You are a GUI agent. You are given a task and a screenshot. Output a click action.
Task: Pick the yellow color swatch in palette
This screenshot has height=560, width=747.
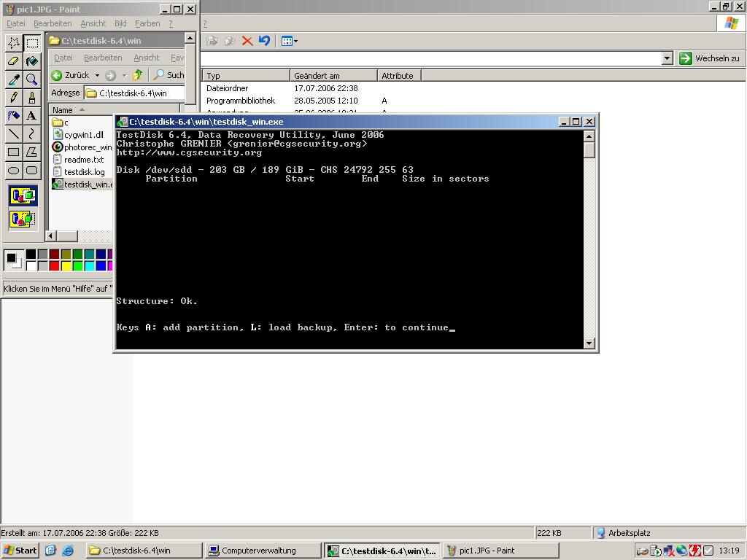[x=66, y=265]
